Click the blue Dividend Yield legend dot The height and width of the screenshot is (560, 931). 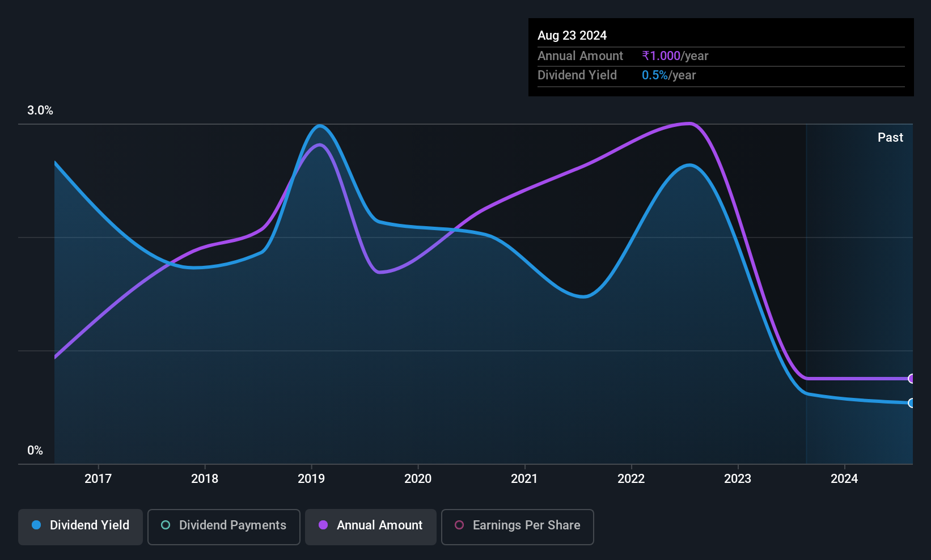tap(36, 525)
